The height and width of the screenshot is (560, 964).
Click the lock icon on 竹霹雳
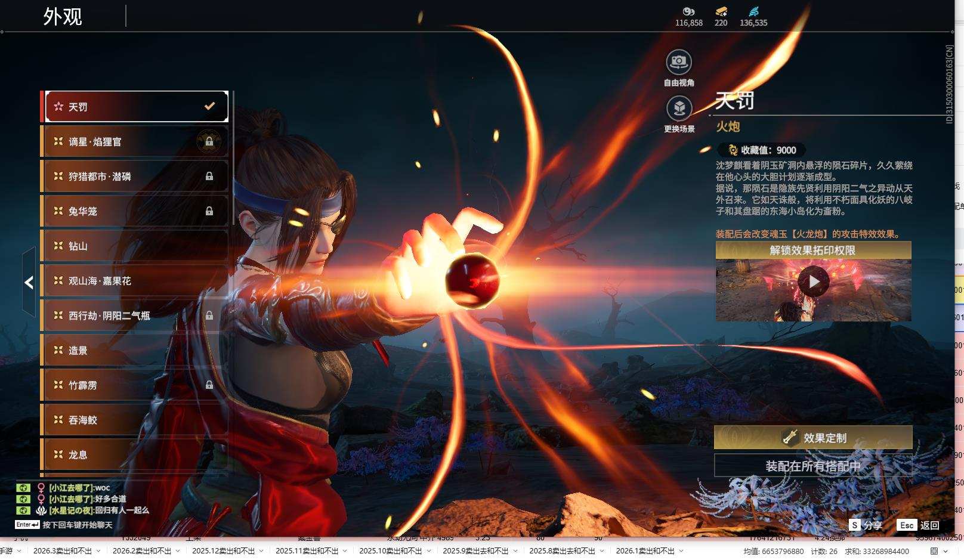(x=209, y=385)
